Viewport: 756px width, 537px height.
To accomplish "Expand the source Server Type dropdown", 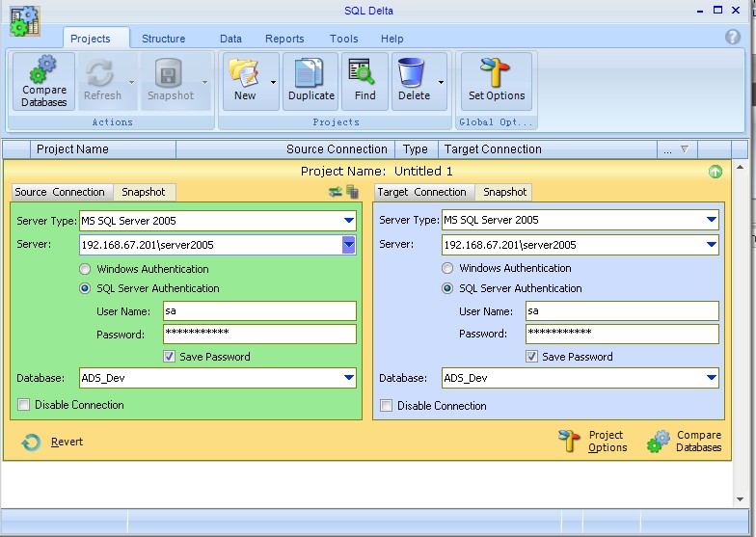I will tap(349, 221).
